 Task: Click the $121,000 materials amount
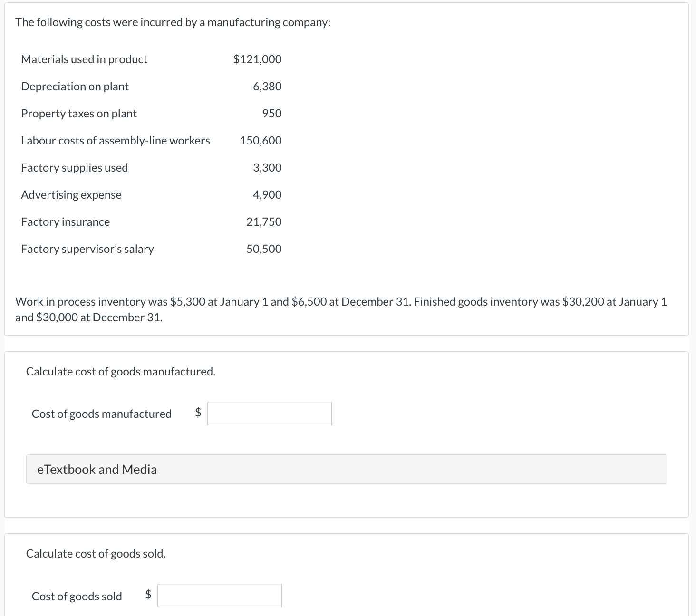257,59
